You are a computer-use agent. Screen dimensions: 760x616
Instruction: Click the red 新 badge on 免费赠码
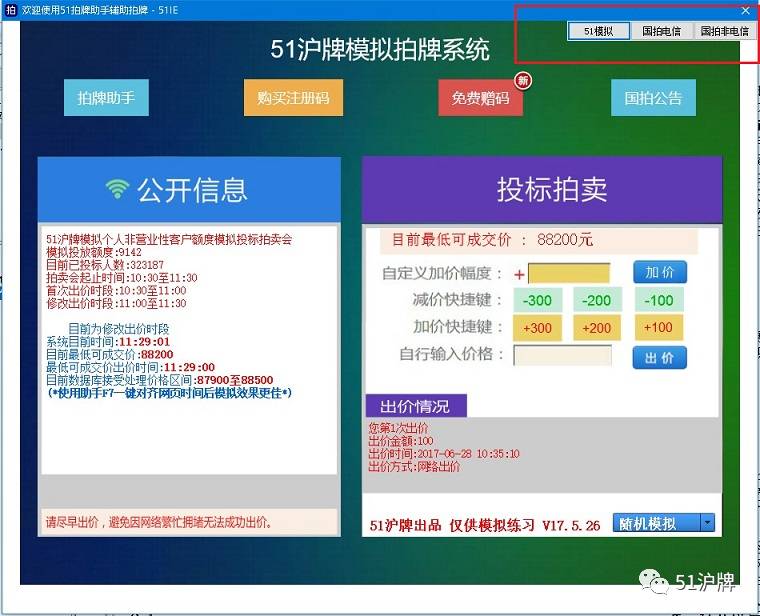coord(522,80)
